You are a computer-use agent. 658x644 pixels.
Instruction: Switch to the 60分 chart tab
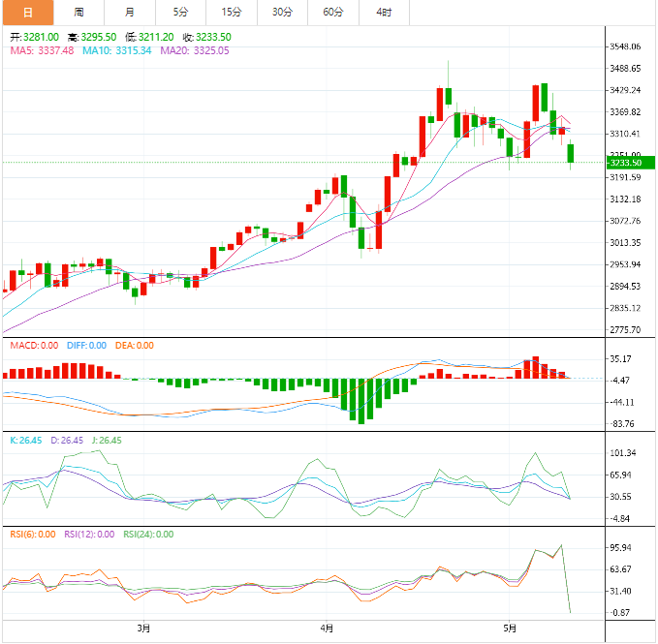[333, 13]
